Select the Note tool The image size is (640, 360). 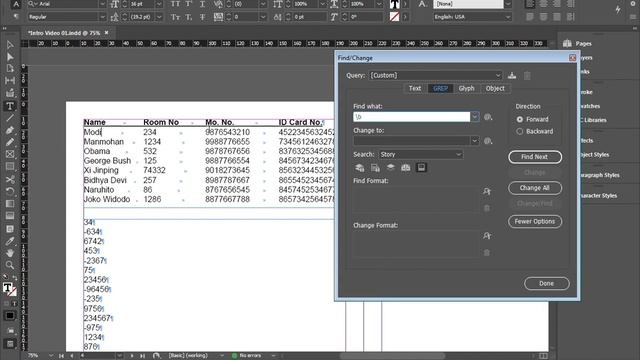point(10,229)
